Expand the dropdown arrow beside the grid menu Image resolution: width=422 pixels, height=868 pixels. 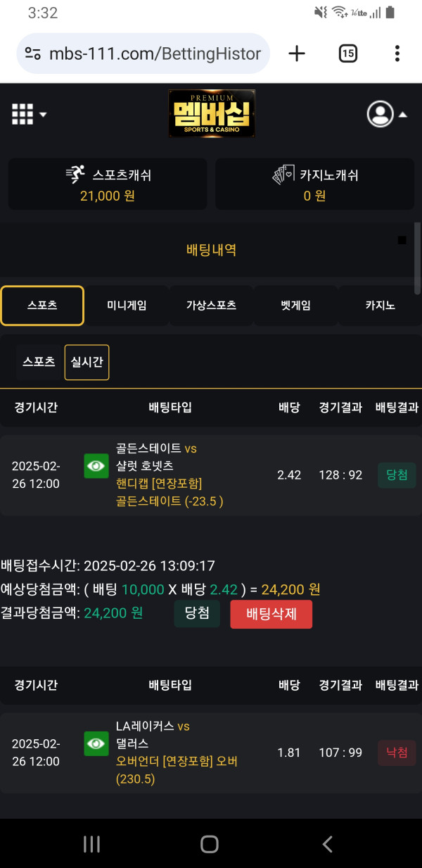click(42, 114)
